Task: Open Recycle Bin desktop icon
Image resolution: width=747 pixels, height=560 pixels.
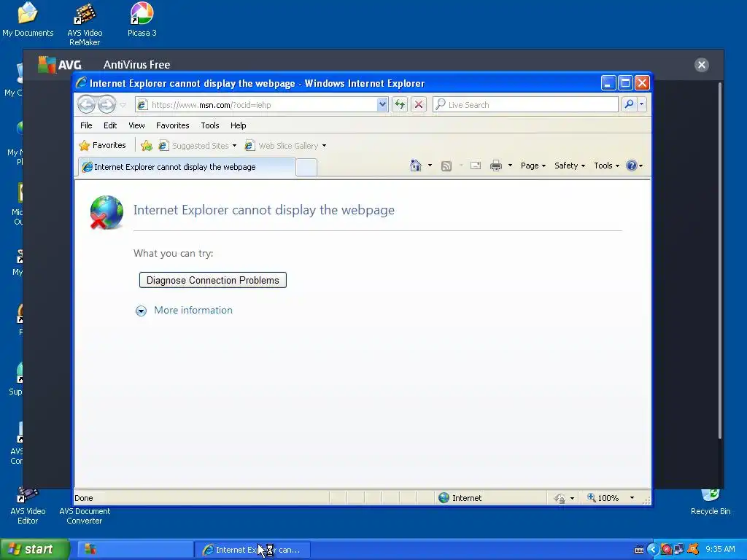Action: coord(711,502)
